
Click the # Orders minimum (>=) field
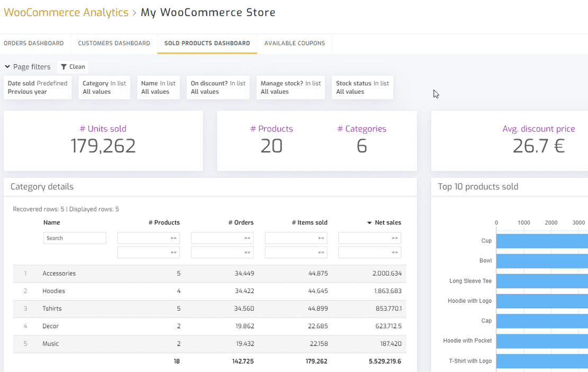pos(222,238)
